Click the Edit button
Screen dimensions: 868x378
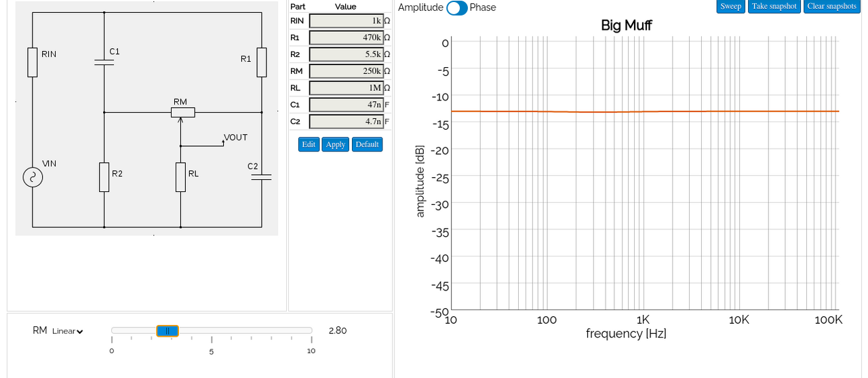[x=309, y=145]
